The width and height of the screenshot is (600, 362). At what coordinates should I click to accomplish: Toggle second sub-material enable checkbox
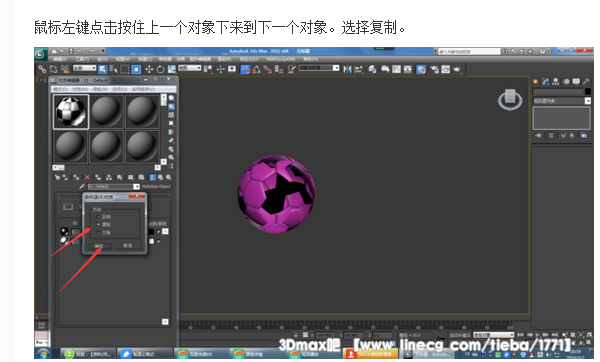[x=158, y=241]
